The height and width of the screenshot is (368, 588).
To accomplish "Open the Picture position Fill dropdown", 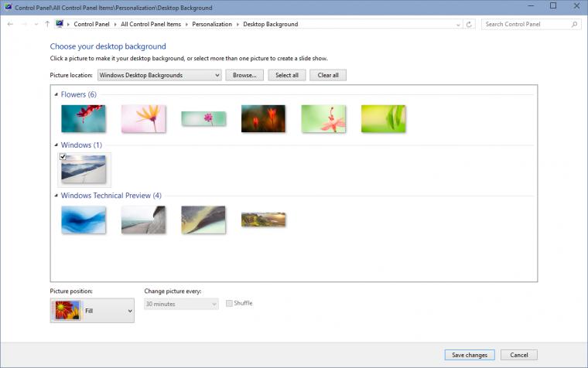I will pos(92,311).
